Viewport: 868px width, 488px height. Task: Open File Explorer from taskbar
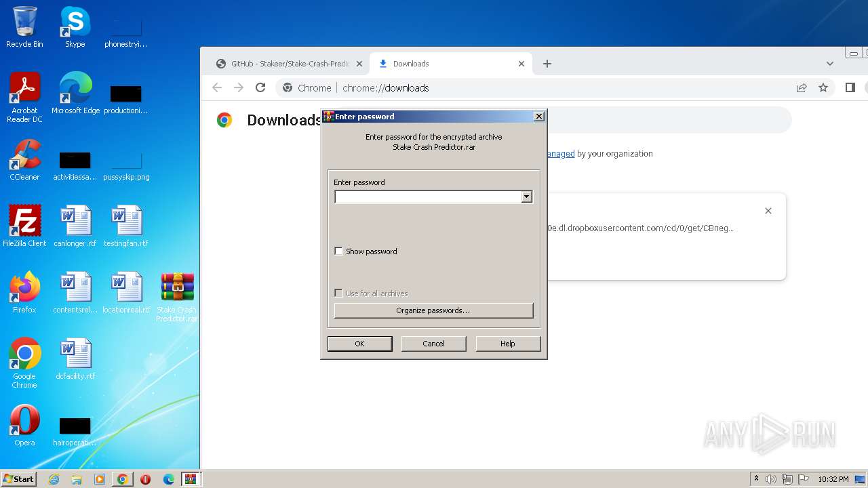(77, 479)
